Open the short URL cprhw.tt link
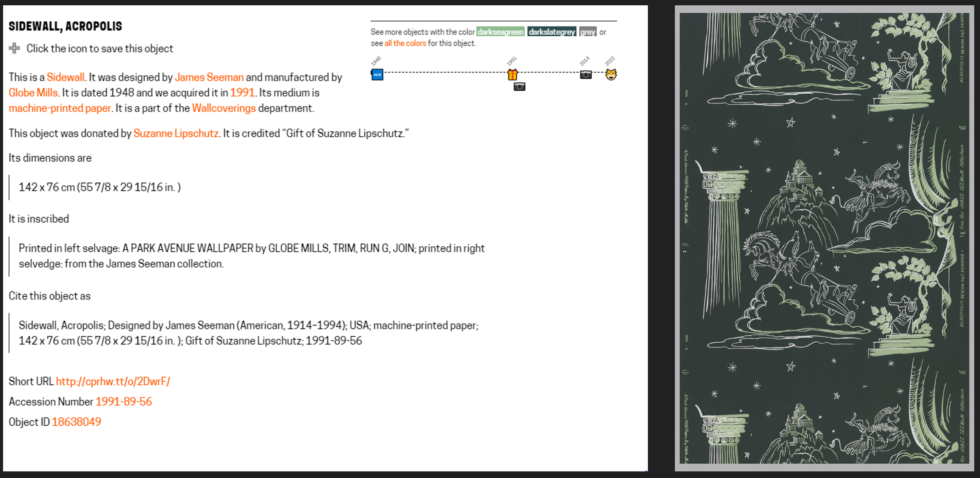980x478 pixels. point(113,382)
